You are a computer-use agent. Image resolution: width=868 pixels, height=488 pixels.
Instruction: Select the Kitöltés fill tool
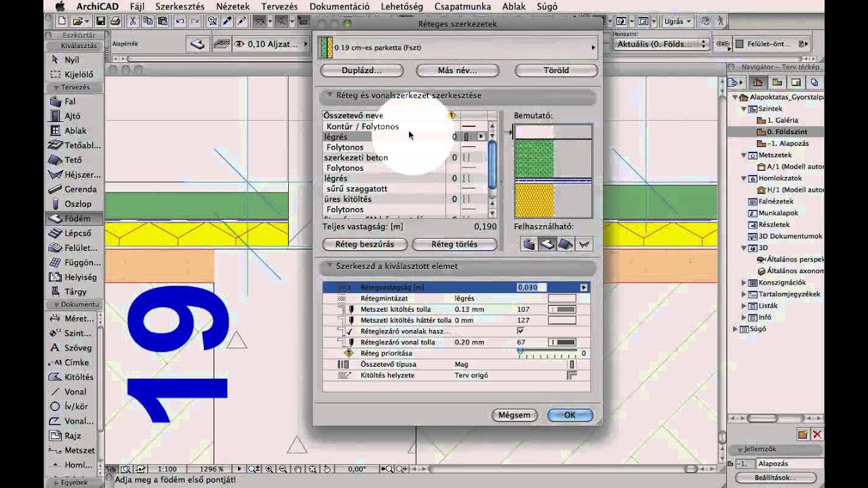click(72, 377)
